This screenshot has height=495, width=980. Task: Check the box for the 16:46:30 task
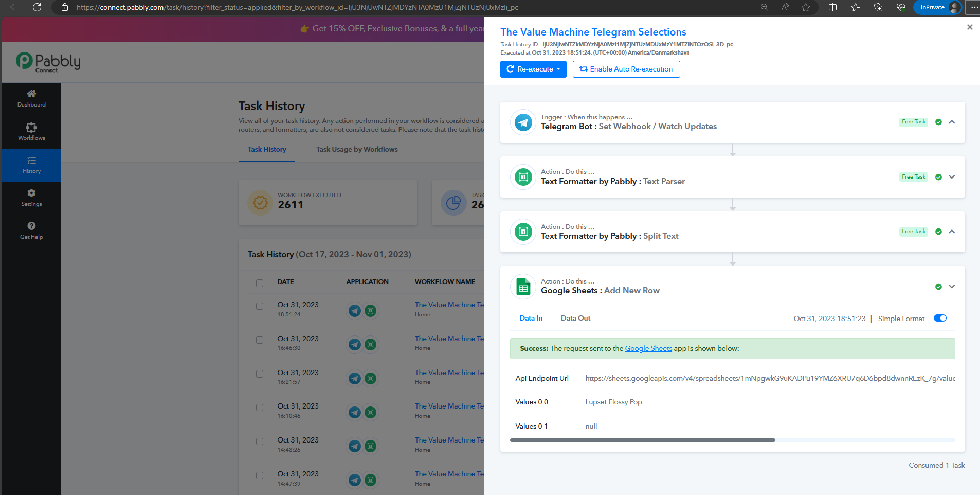pyautogui.click(x=260, y=340)
